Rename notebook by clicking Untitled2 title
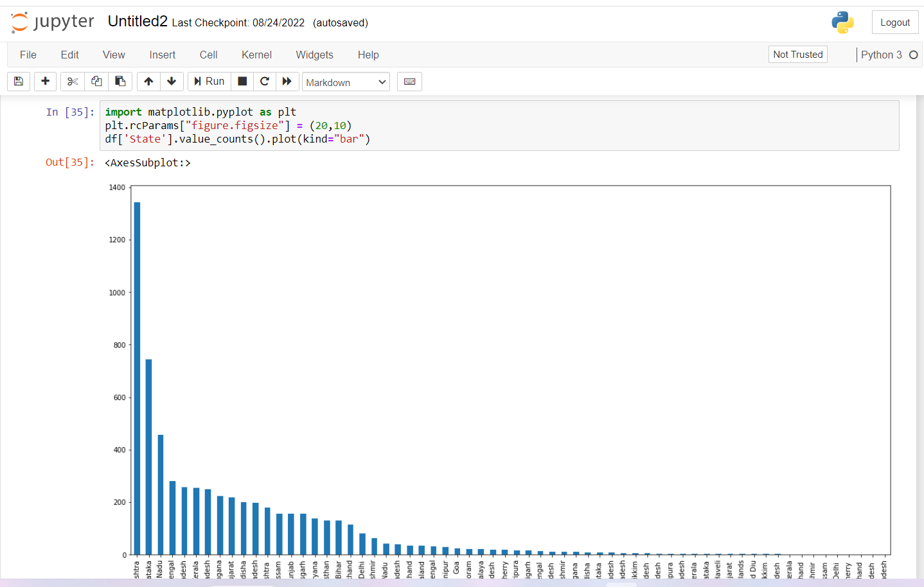Viewport: 924px width, 587px height. tap(138, 22)
